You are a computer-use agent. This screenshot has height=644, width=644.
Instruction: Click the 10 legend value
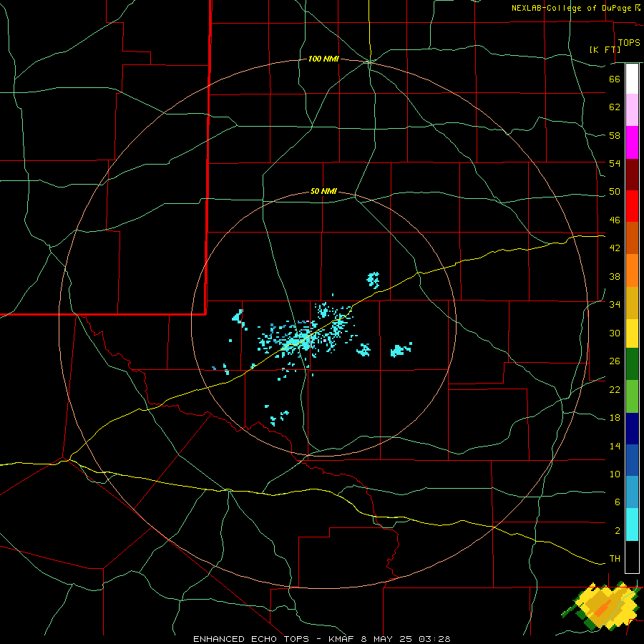tap(615, 474)
